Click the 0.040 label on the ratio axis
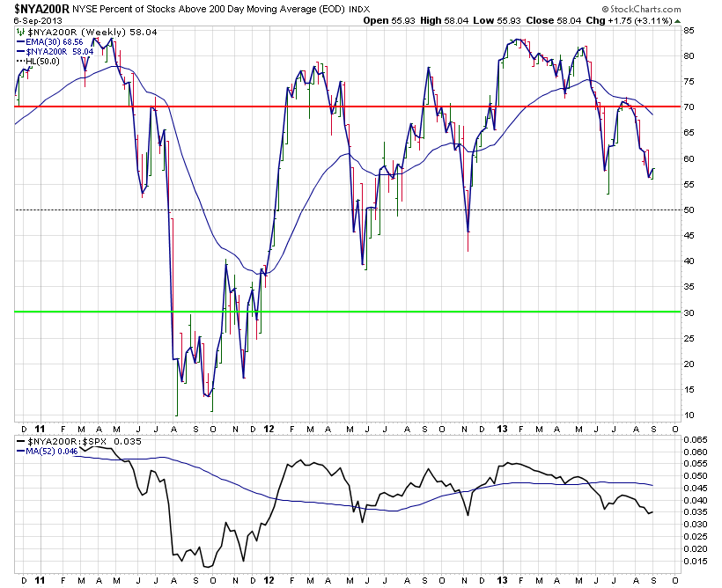The image size is (722, 588). 695,501
